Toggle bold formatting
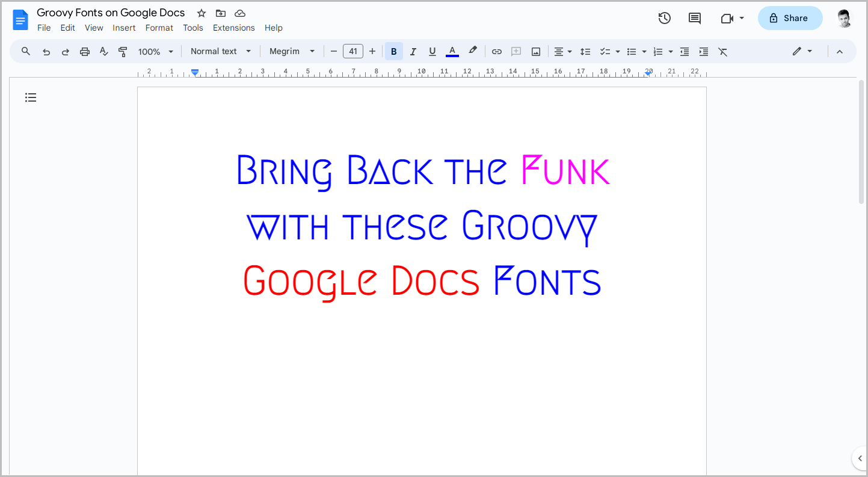868x477 pixels. [x=393, y=51]
